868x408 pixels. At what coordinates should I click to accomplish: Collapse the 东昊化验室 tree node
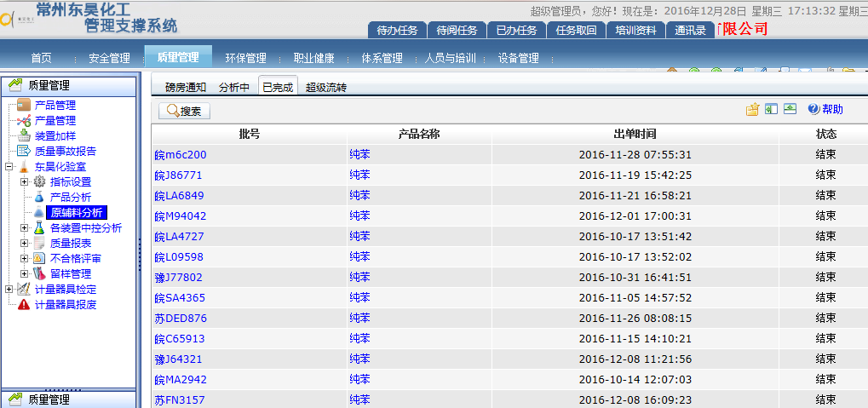point(9,167)
